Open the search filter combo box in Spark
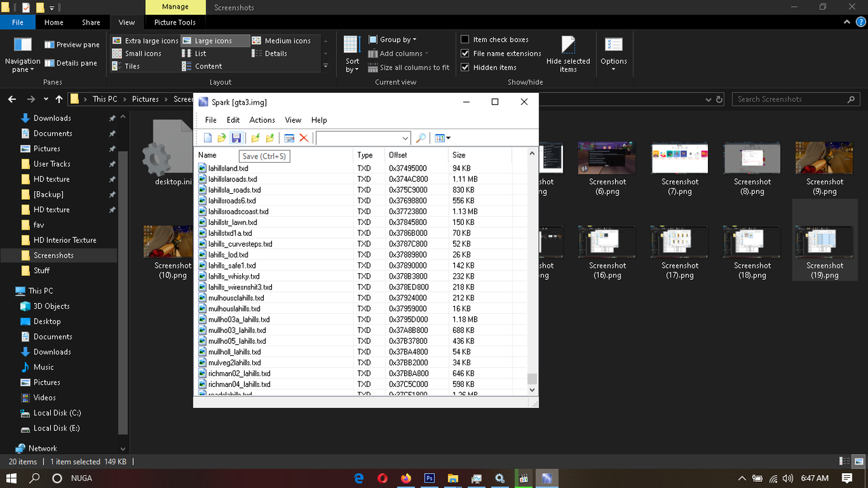Screen dimensions: 868x488 (363, 138)
